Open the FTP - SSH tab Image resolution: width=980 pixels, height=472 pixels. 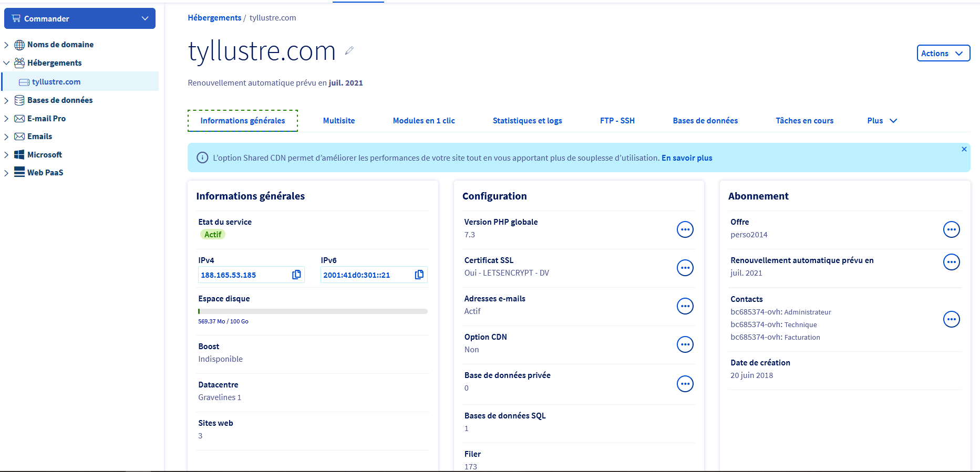pos(617,121)
